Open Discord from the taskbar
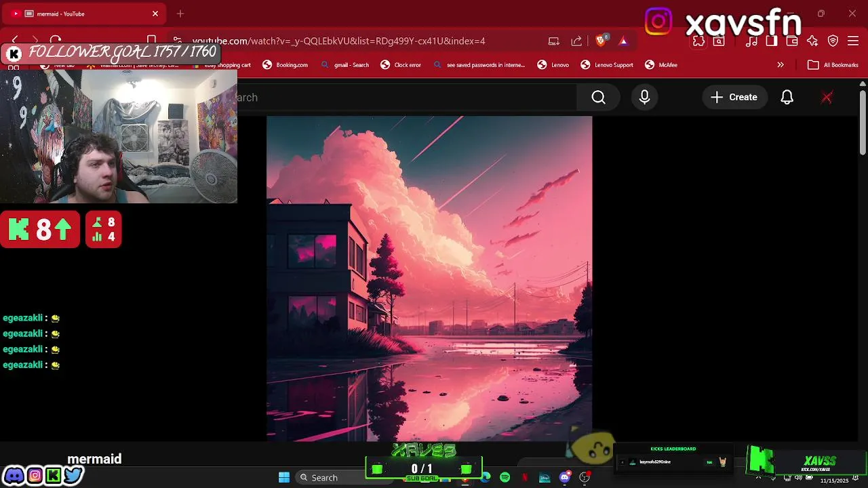The height and width of the screenshot is (488, 868). 564,477
